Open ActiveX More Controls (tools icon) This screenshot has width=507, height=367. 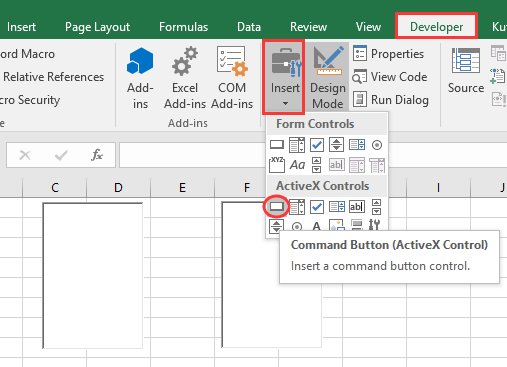[x=374, y=225]
